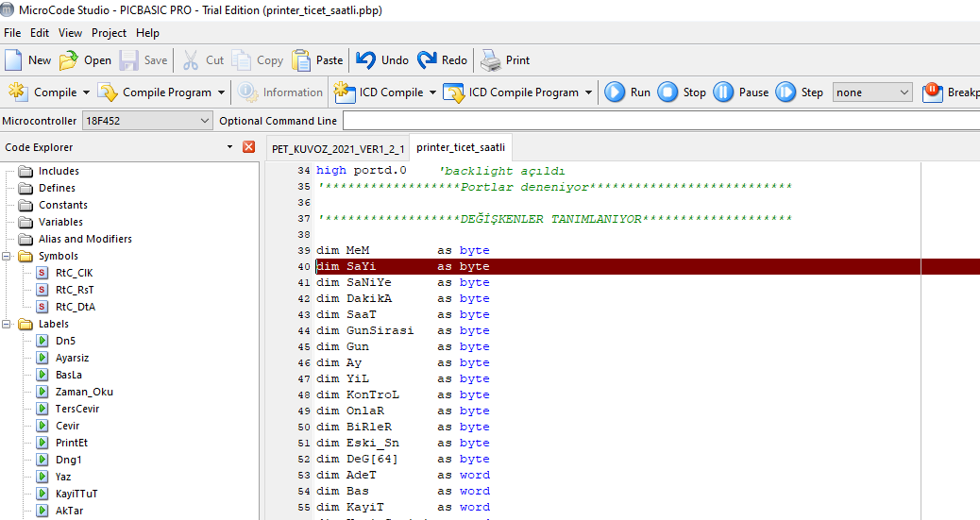Viewport: 980px width, 520px height.
Task: Open the Compile Program dropdown arrow
Action: [x=221, y=92]
